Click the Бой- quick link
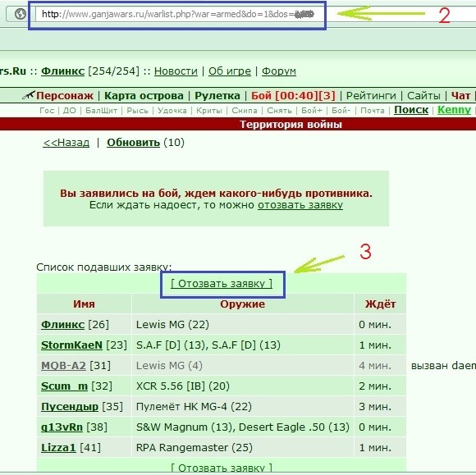Screen dimensions: 476x475 (x=341, y=111)
